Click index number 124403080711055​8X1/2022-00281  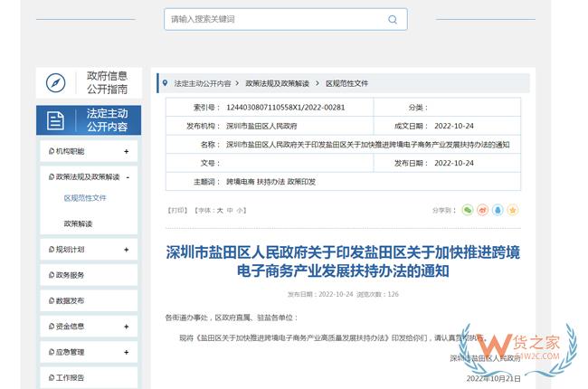285,108
